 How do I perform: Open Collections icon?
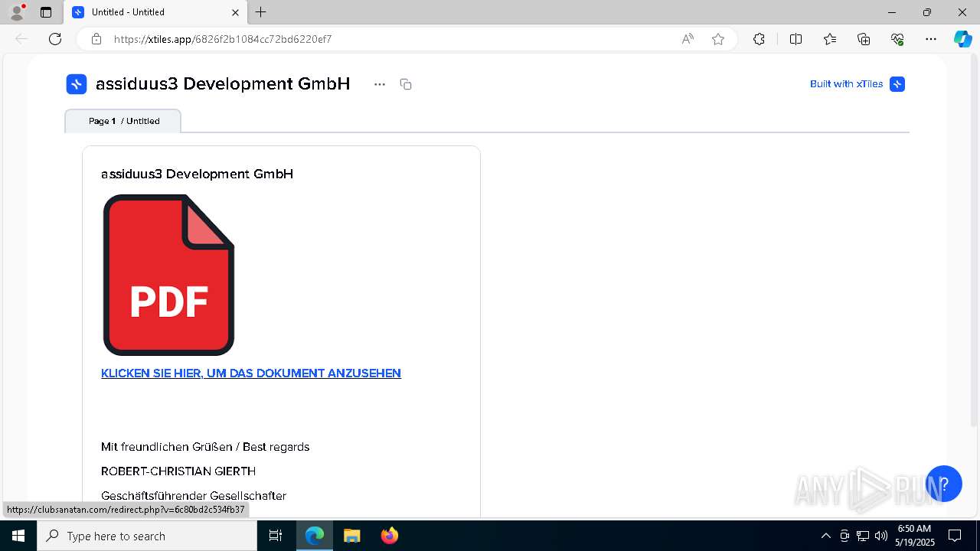(864, 39)
